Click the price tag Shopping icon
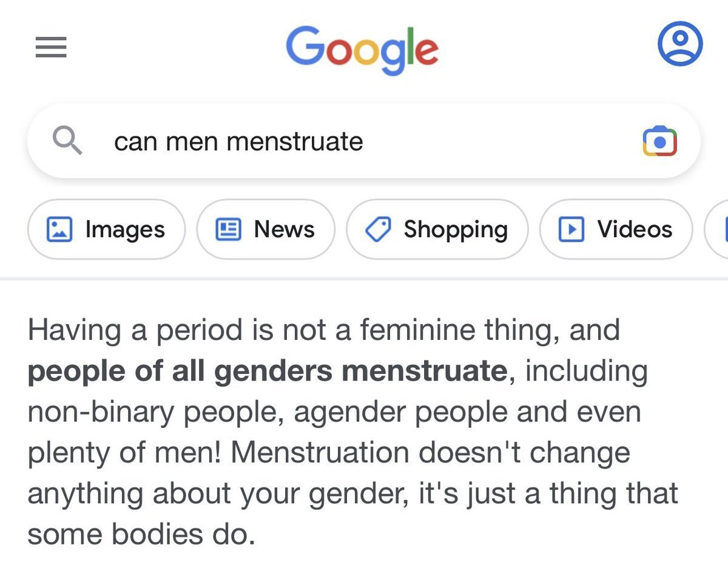The image size is (728, 576). (377, 229)
